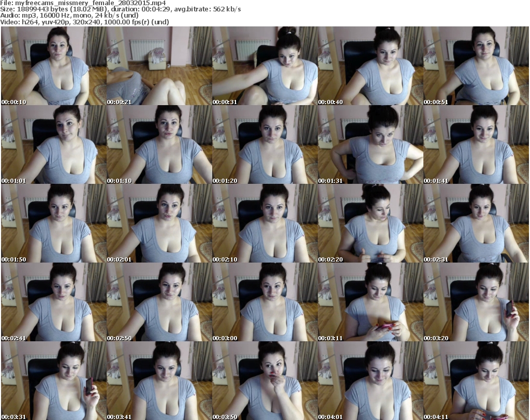The width and height of the screenshot is (530, 420).
Task: Click the frame marked 00:03:50
Action: [264, 381]
